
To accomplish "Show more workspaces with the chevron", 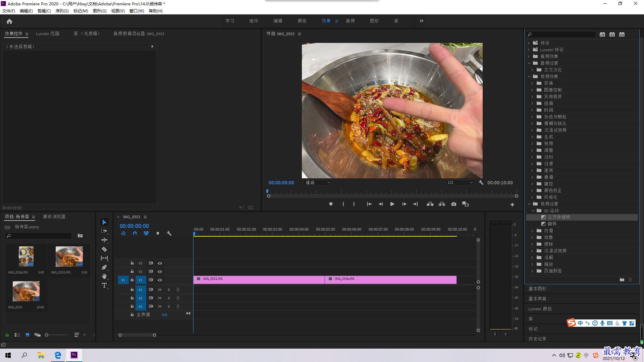I will point(422,21).
